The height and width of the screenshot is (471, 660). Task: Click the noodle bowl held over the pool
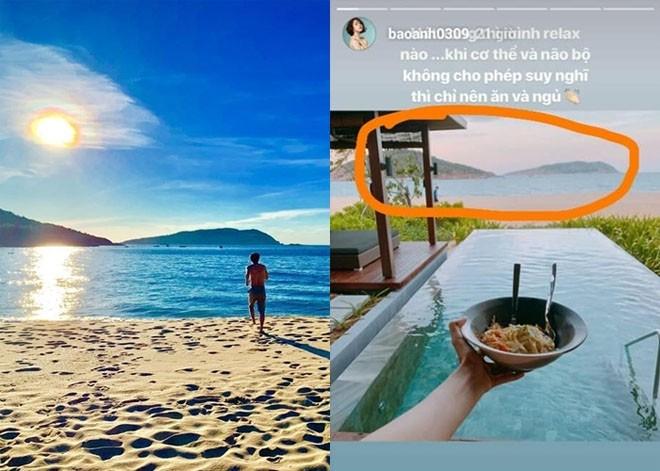[x=524, y=333]
